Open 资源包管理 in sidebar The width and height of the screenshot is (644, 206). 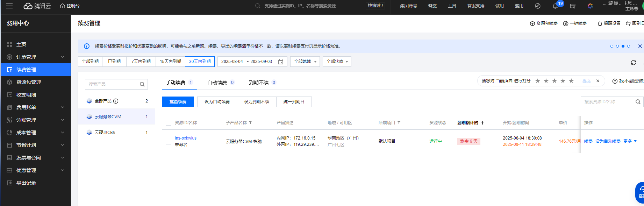tap(36, 82)
